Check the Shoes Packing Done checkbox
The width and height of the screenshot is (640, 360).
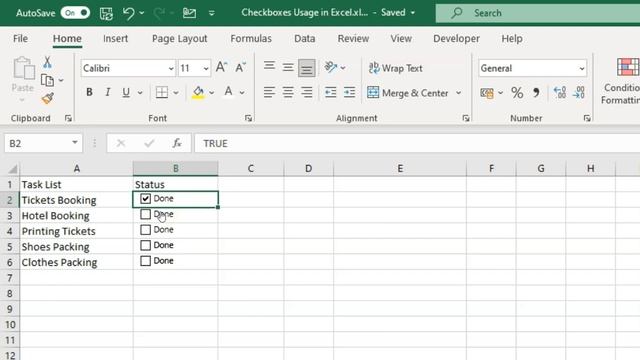(145, 245)
